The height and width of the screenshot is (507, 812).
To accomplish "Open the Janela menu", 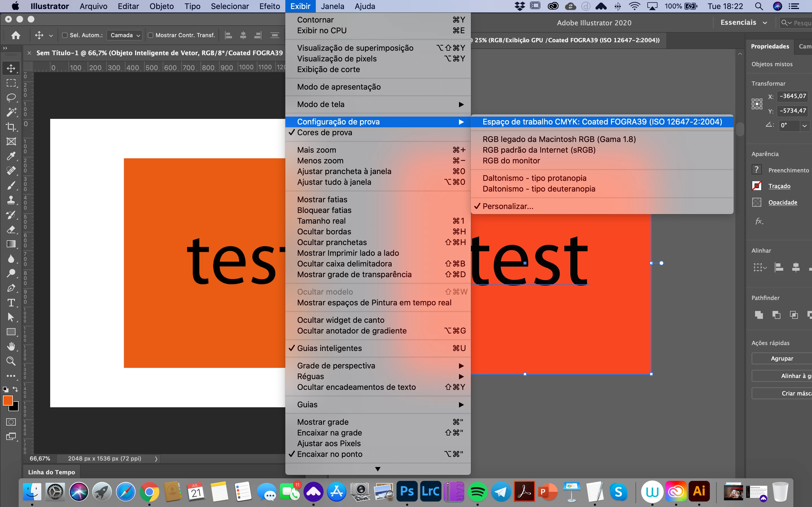I will tap(332, 6).
